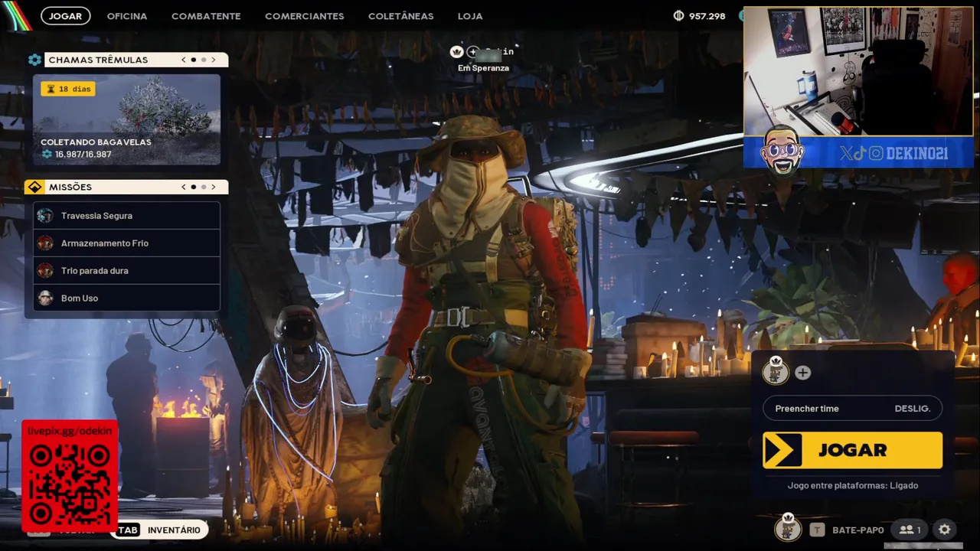The width and height of the screenshot is (980, 551).
Task: Open settings gear at bottom right
Action: [945, 530]
